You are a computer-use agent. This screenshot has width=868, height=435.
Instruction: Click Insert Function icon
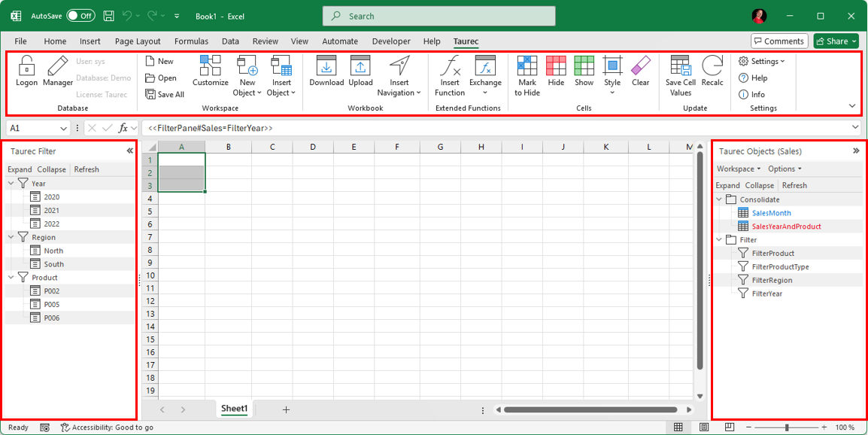tap(450, 66)
